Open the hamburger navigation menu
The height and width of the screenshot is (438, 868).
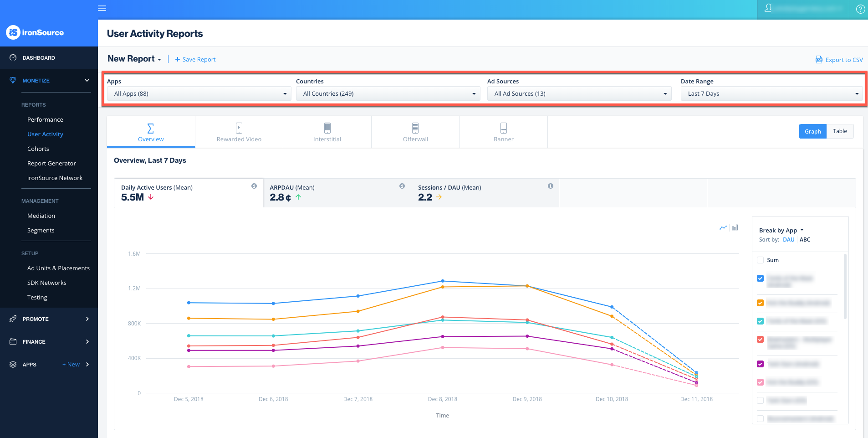102,8
